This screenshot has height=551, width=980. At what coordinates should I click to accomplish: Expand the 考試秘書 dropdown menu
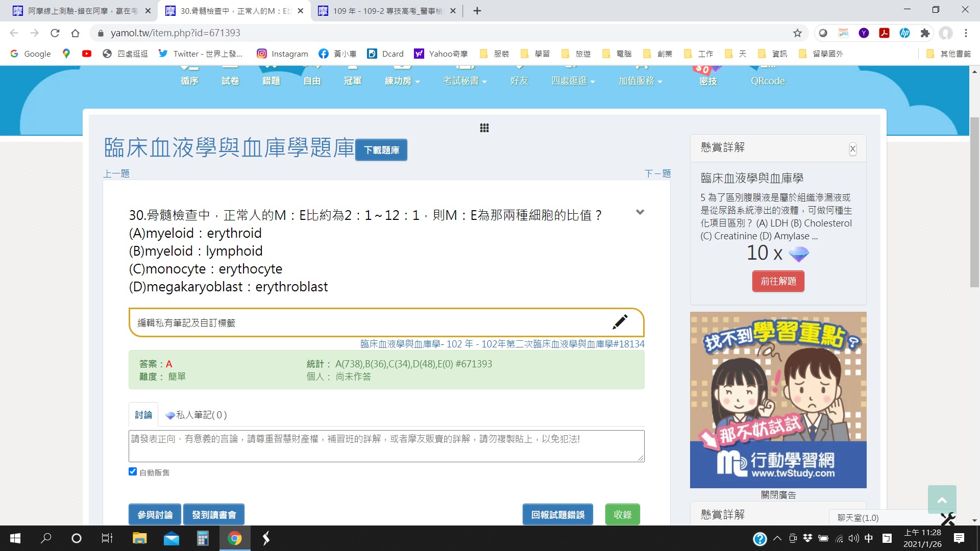(x=464, y=81)
